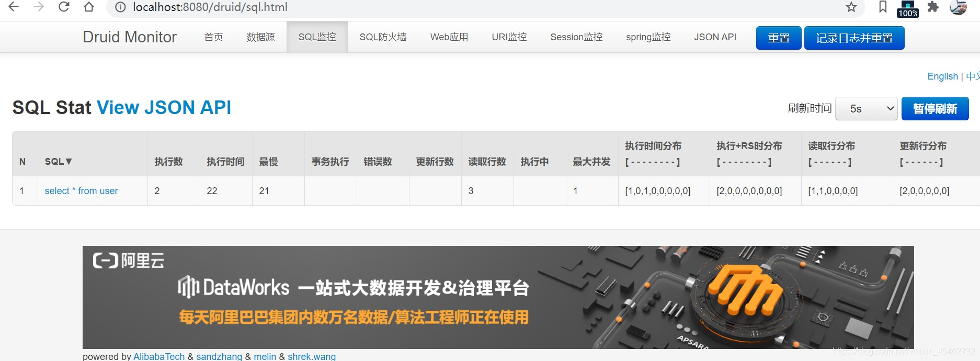Sort by the 最慢 column header
The image size is (980, 361).
(x=268, y=162)
